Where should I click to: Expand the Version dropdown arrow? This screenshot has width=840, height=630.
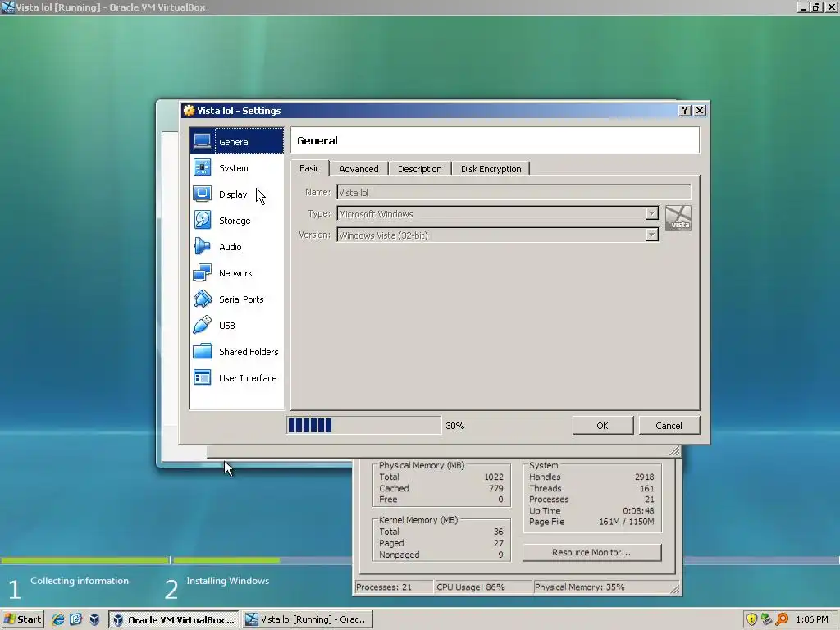point(651,235)
